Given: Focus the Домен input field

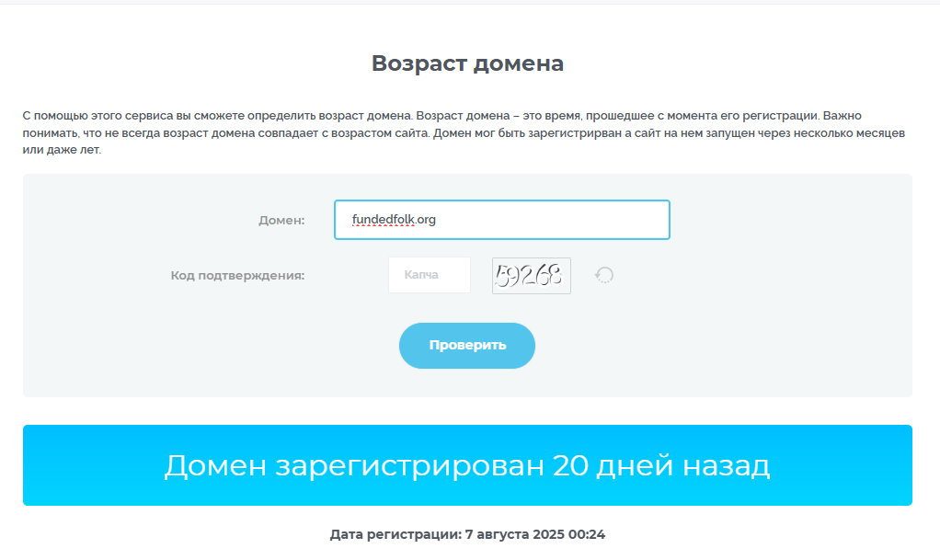Looking at the screenshot, I should [x=502, y=220].
